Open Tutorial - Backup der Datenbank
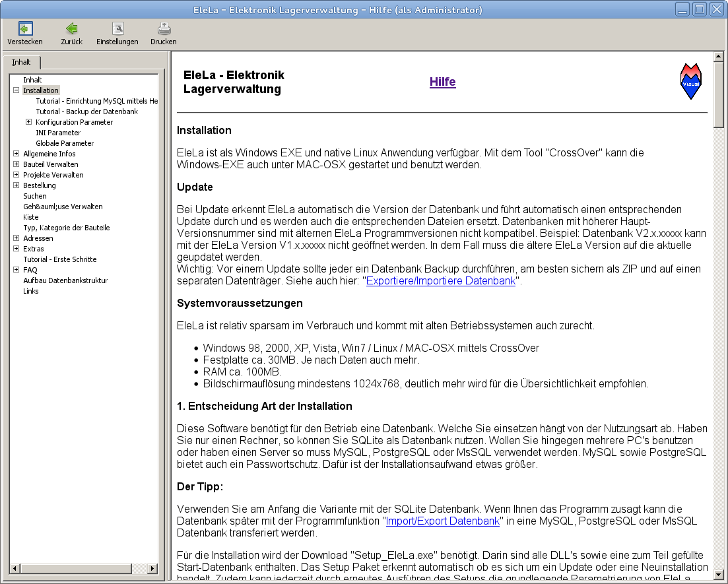The image size is (728, 584). click(87, 112)
